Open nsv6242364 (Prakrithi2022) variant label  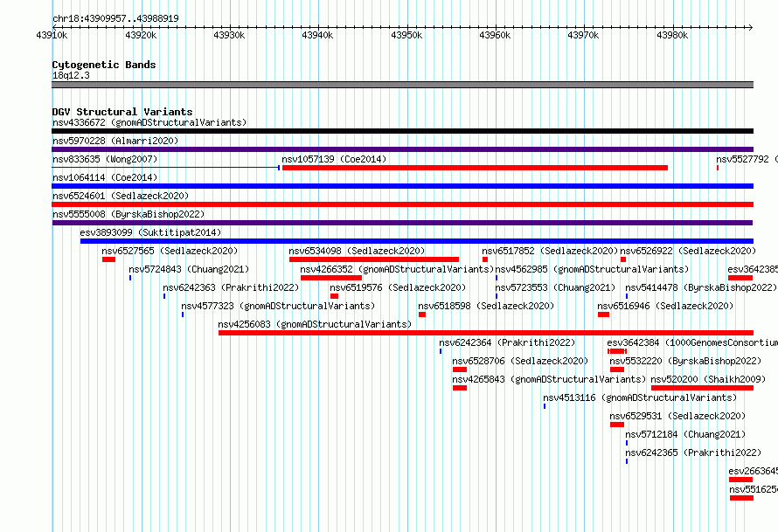pos(507,342)
